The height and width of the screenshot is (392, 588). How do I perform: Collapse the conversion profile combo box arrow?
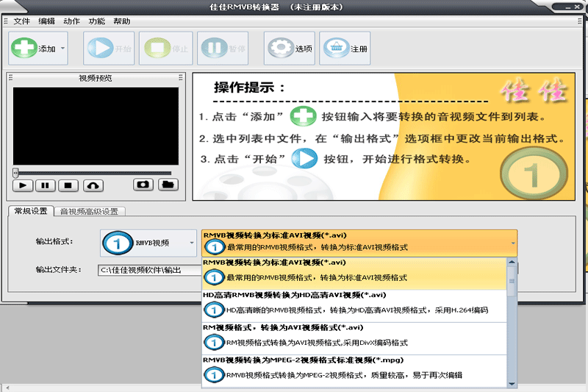click(x=512, y=243)
